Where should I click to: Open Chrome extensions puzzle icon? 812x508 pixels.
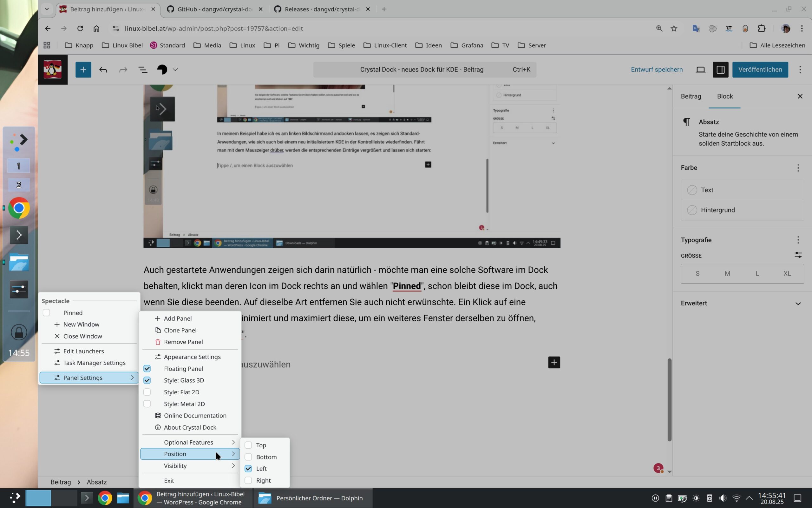click(762, 29)
